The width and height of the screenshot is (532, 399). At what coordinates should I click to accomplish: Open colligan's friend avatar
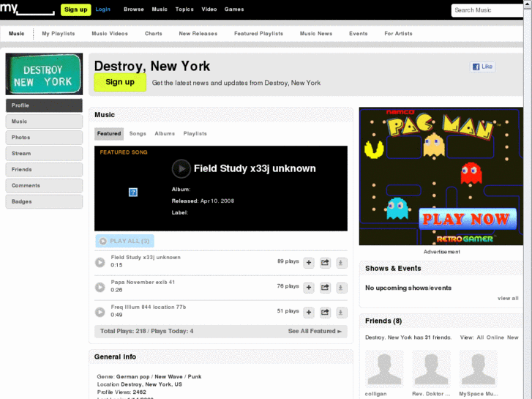pyautogui.click(x=384, y=369)
